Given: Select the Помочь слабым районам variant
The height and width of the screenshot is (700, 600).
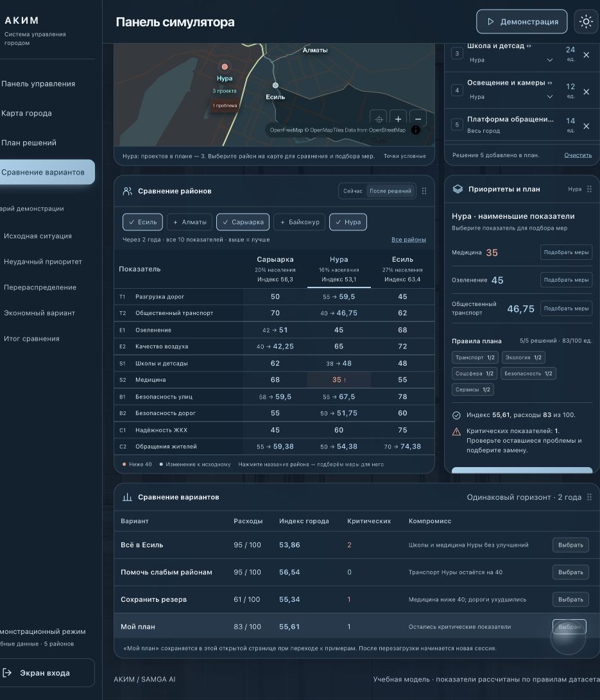Looking at the screenshot, I should 570,572.
